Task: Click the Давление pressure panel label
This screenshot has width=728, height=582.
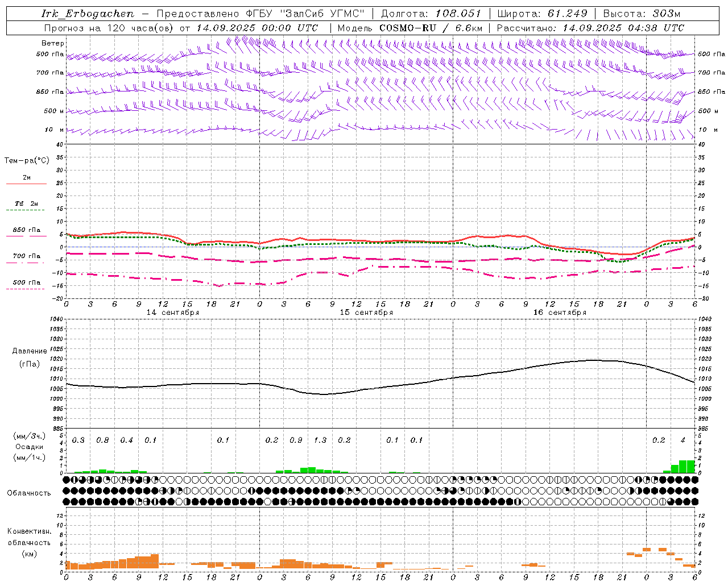Action: point(29,351)
